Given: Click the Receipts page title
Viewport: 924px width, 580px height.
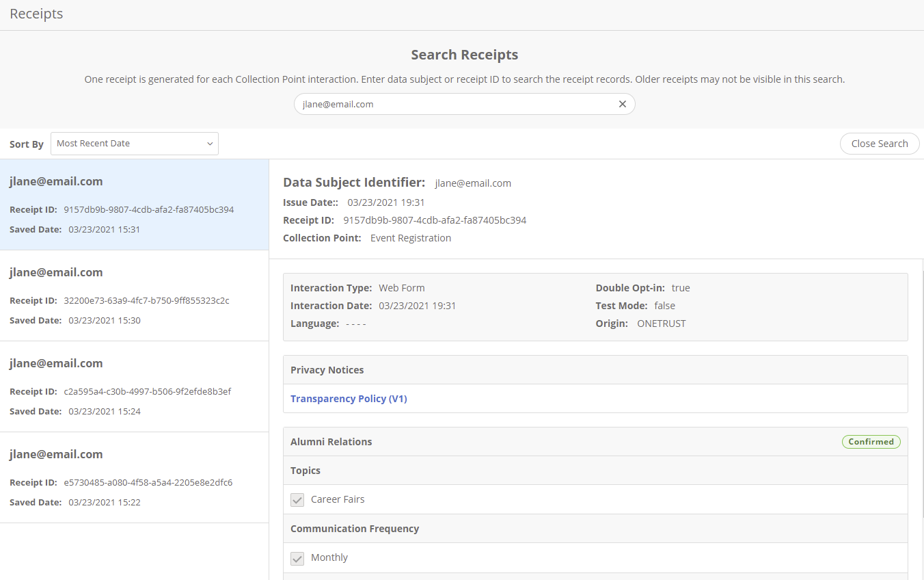Looking at the screenshot, I should tap(36, 14).
